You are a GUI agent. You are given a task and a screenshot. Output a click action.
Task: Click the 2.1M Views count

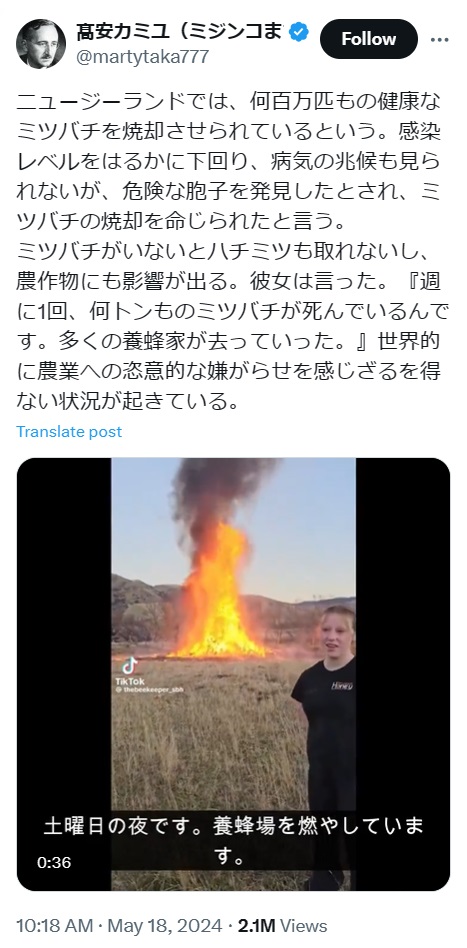[x=282, y=926]
